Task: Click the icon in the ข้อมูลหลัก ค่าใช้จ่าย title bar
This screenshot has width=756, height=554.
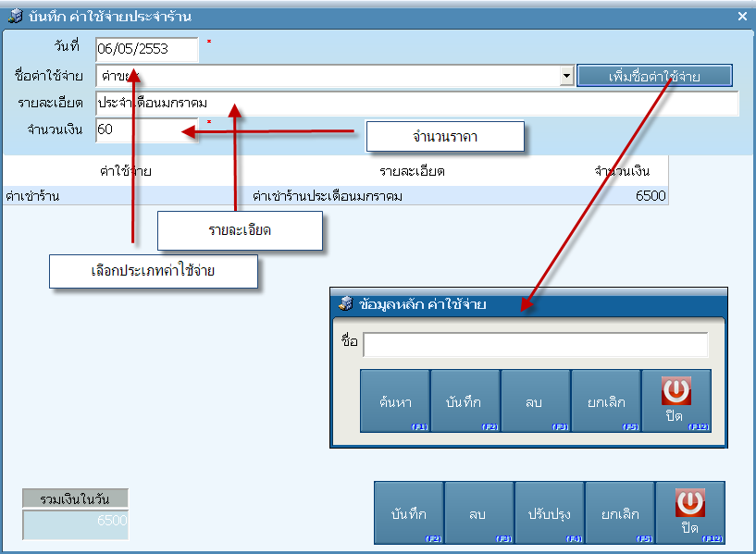Action: [x=346, y=303]
